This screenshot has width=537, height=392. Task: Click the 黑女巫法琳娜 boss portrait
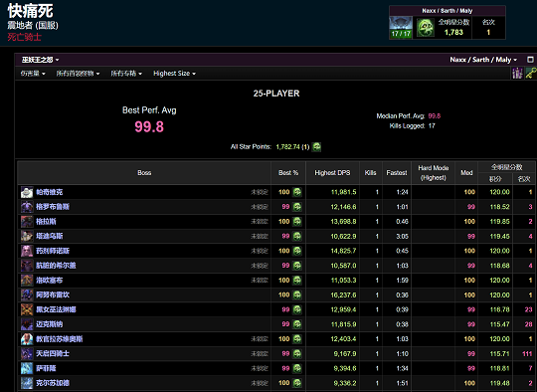(27, 309)
